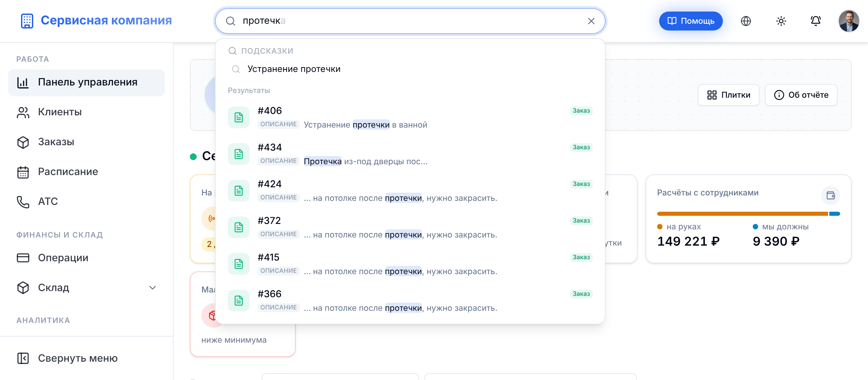Click document icon of order #372
This screenshot has height=380, width=868.
(239, 227)
